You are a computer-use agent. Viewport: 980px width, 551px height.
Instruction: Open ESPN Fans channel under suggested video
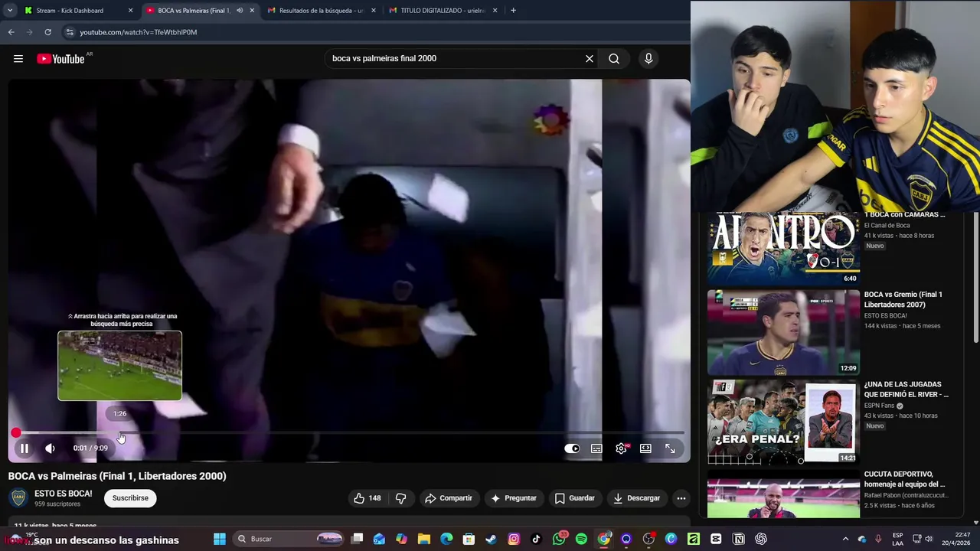(x=880, y=406)
